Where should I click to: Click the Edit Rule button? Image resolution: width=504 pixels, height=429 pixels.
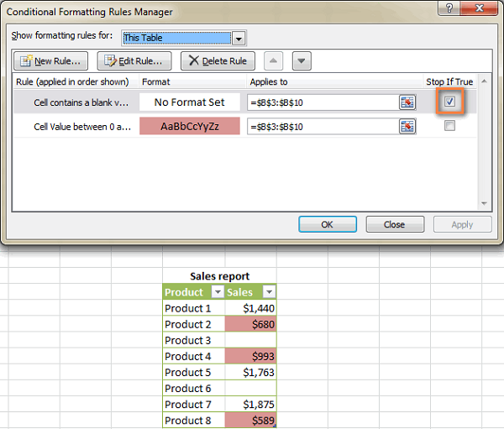tap(134, 61)
